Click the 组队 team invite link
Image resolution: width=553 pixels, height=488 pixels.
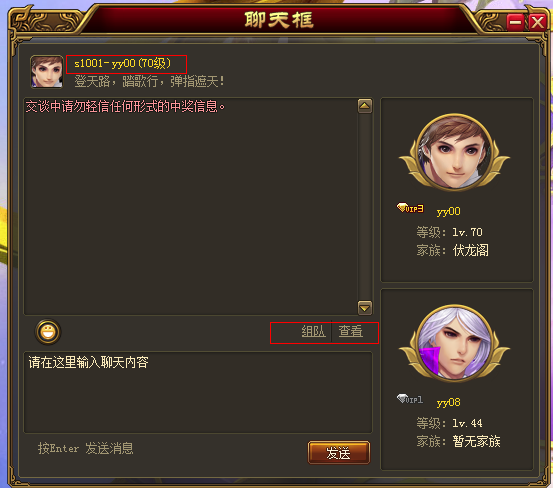313,331
